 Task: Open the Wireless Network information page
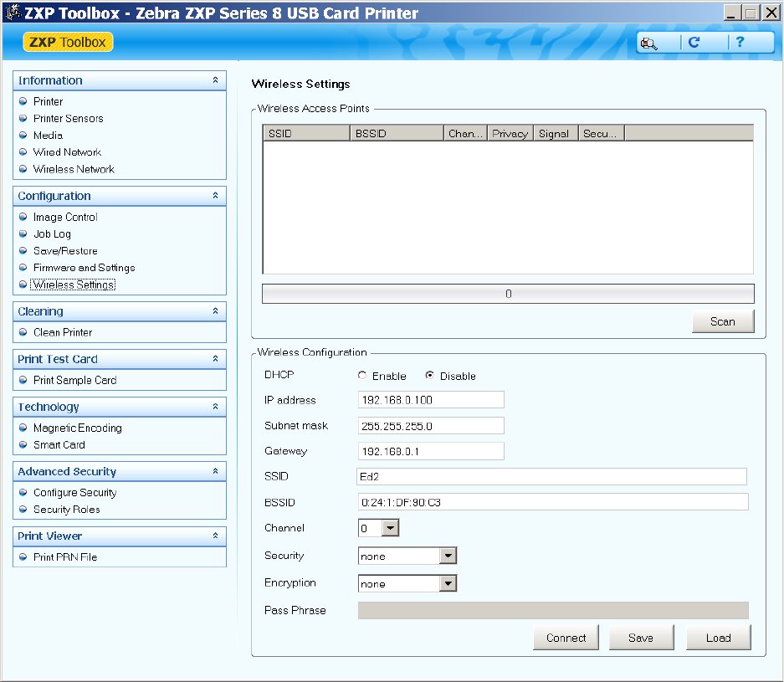click(x=74, y=169)
